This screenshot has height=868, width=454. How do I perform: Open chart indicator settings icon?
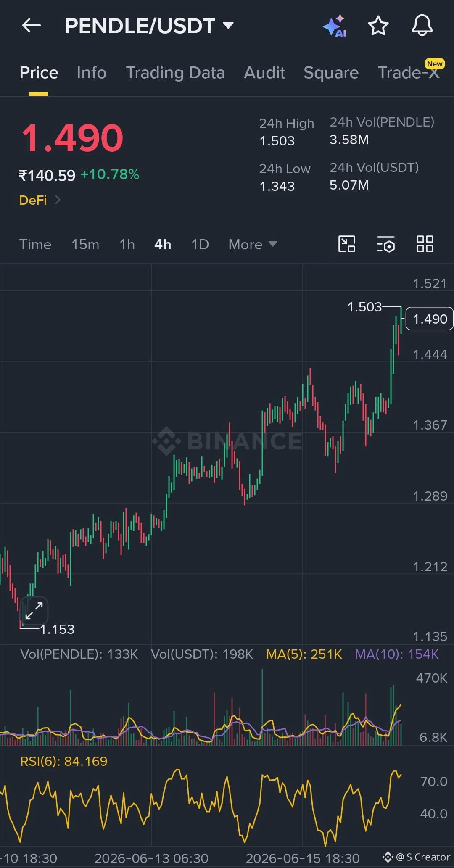point(385,244)
